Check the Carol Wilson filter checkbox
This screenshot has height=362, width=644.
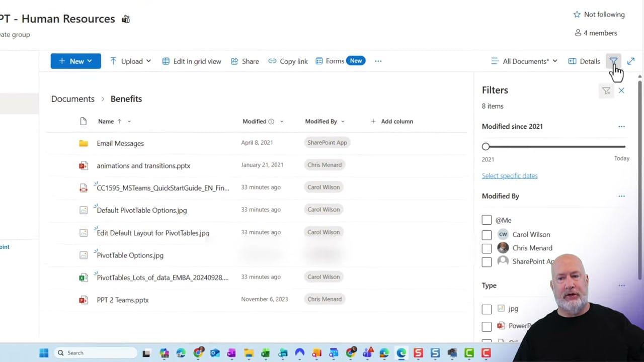pos(487,234)
